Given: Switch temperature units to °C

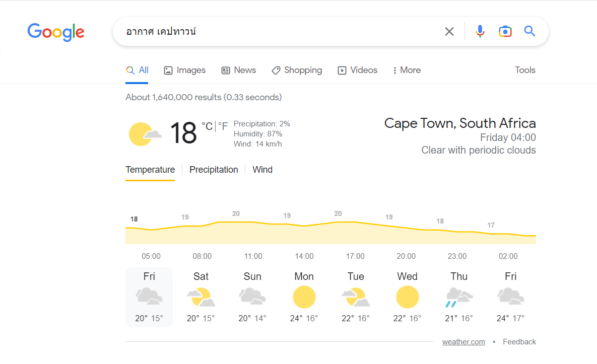Looking at the screenshot, I should [207, 126].
